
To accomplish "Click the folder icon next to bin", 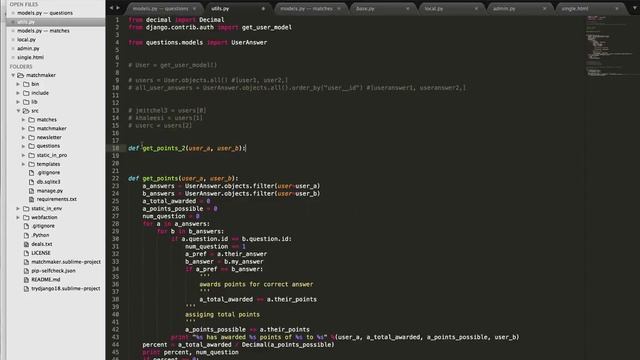I will point(26,84).
